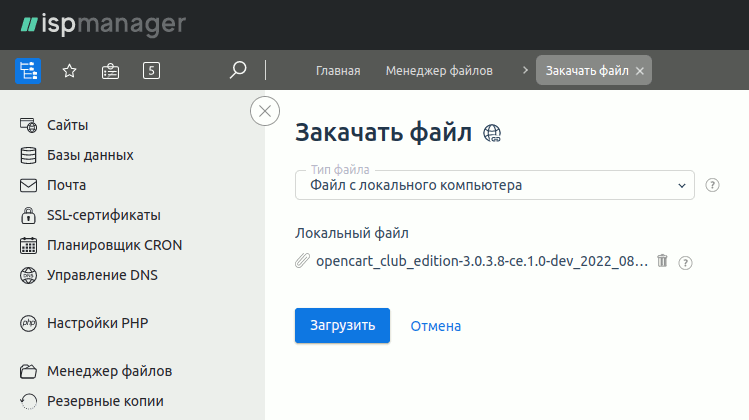Open Резервные копии section
749x420 pixels.
tap(105, 401)
